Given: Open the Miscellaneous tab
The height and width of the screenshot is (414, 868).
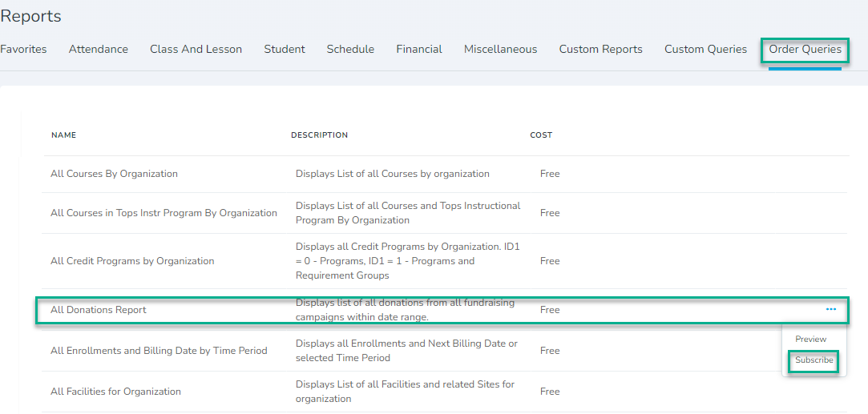Looking at the screenshot, I should pyautogui.click(x=500, y=49).
